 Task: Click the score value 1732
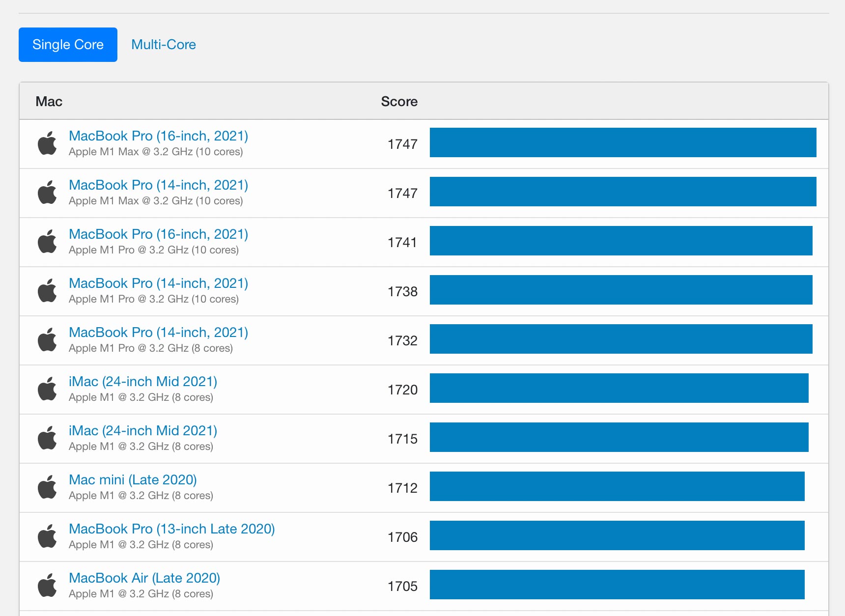point(402,341)
